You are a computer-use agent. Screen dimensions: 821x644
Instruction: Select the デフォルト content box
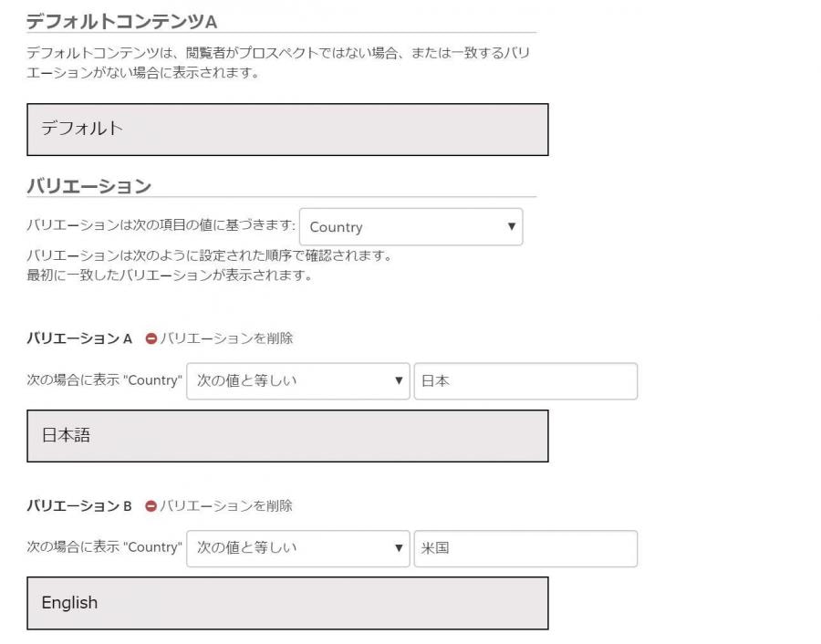287,130
